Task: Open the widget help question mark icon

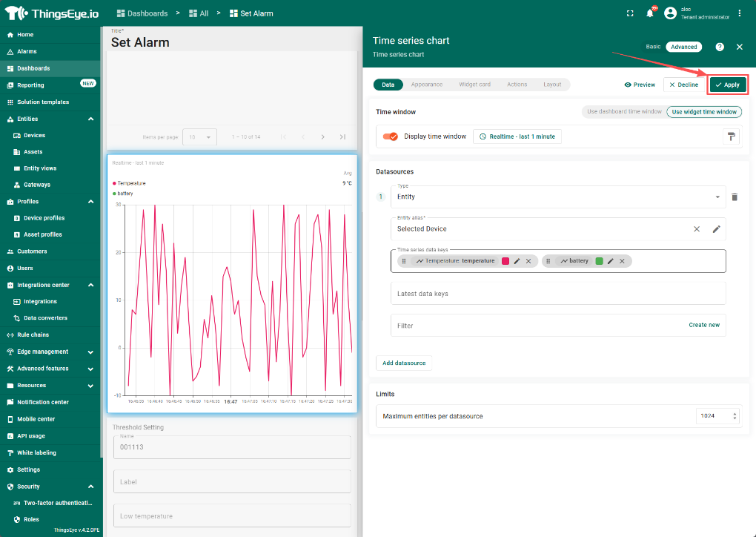Action: (720, 47)
